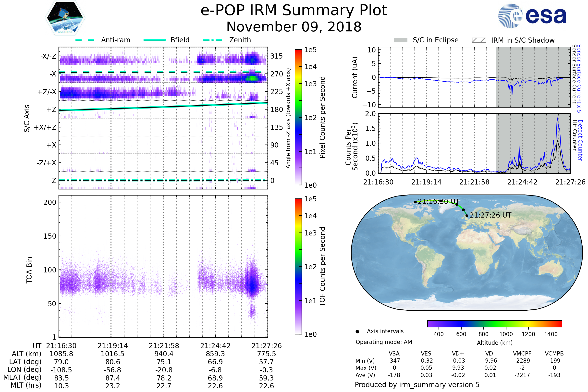Click the Operating mode: AM text
Viewport: 588px width, 392px height.
click(384, 342)
